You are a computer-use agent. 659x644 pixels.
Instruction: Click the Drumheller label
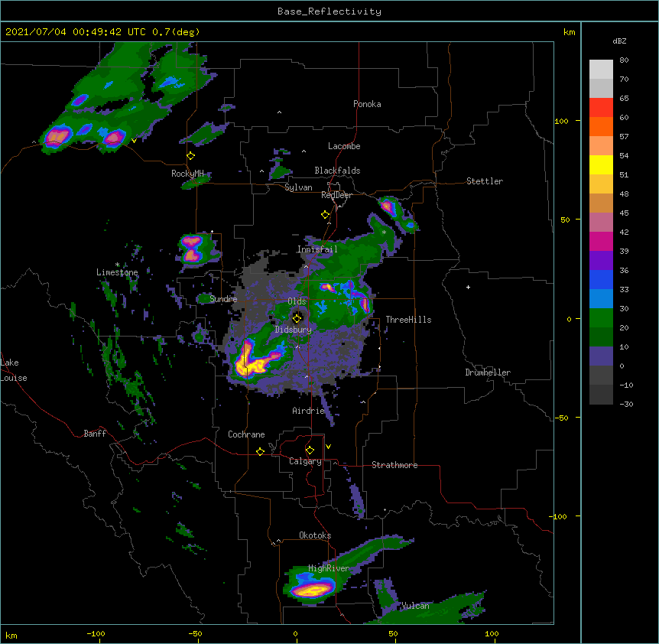pos(488,372)
